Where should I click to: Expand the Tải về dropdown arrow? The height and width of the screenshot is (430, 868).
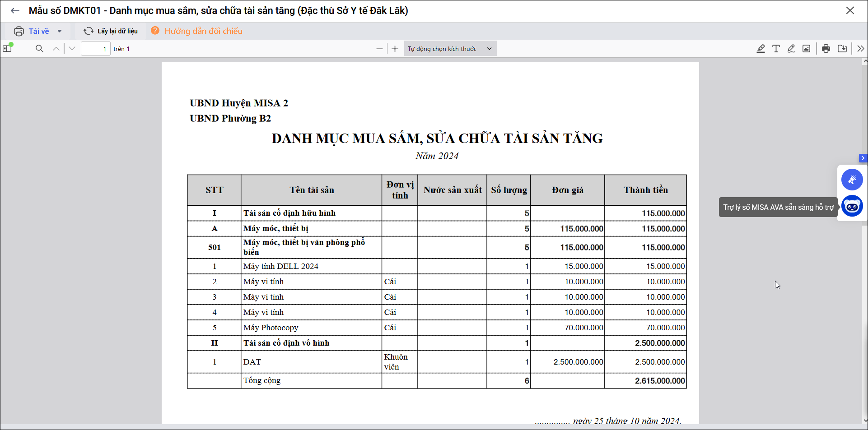point(60,31)
